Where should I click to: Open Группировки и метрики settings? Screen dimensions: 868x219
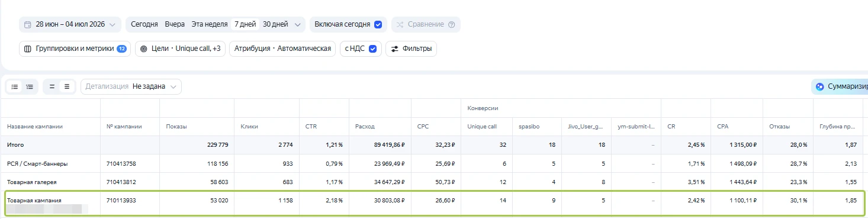pyautogui.click(x=75, y=49)
